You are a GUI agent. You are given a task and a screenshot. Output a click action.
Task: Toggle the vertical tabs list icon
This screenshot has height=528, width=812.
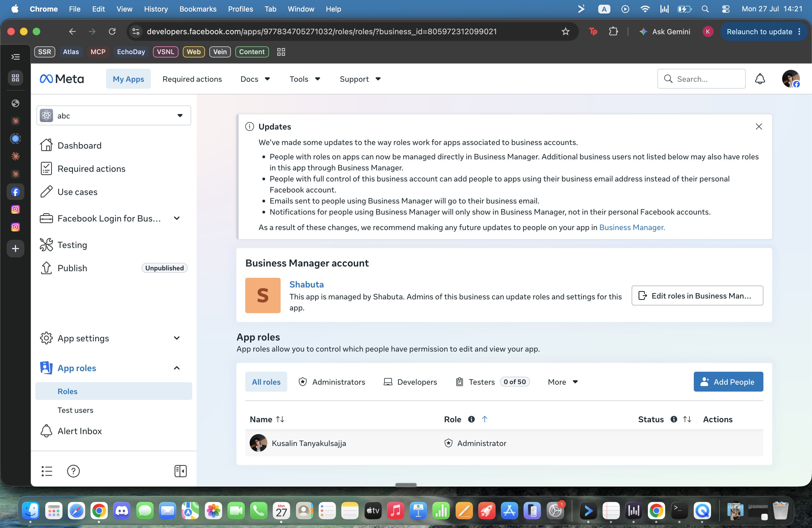pyautogui.click(x=15, y=57)
